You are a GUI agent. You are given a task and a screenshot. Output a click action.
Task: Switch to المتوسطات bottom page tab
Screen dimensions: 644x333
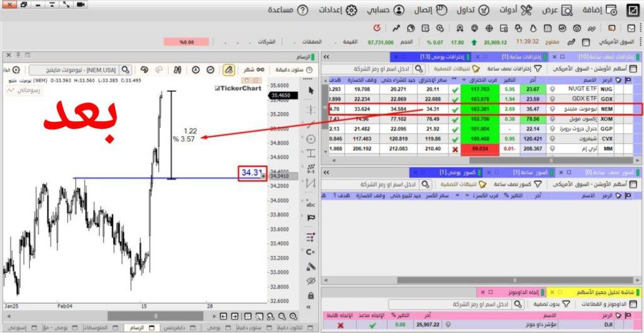point(101,328)
